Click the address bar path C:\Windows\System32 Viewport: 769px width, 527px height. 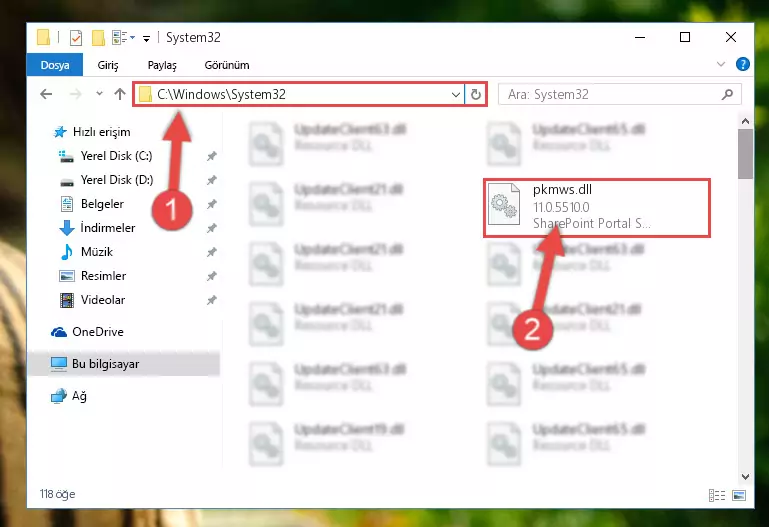pyautogui.click(x=221, y=94)
